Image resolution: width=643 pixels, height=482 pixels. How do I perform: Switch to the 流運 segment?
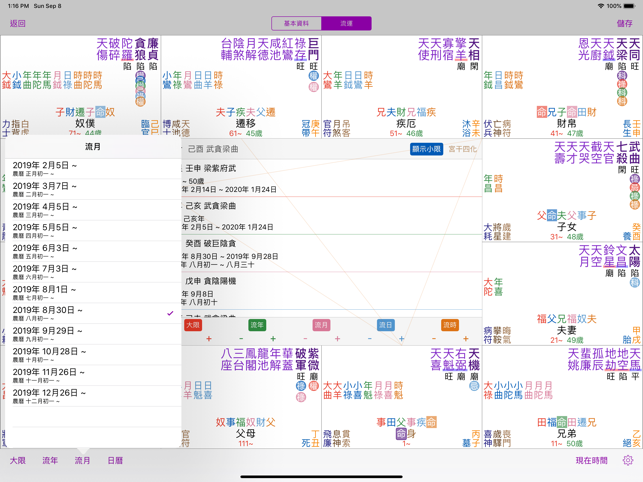click(x=347, y=23)
